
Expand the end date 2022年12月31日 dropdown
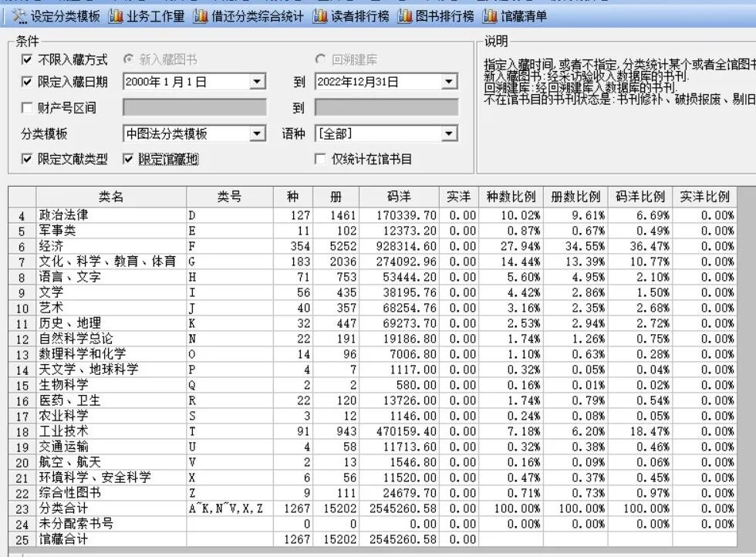pyautogui.click(x=449, y=82)
